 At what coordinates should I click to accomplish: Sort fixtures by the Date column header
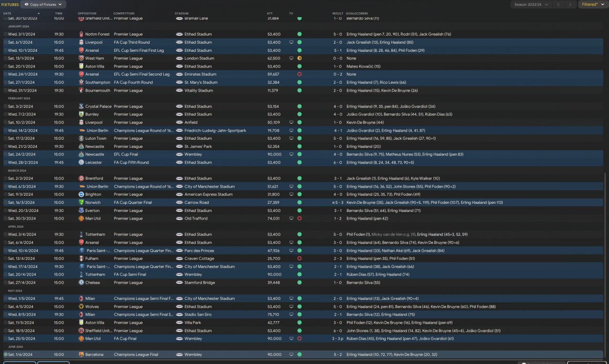tap(7, 13)
